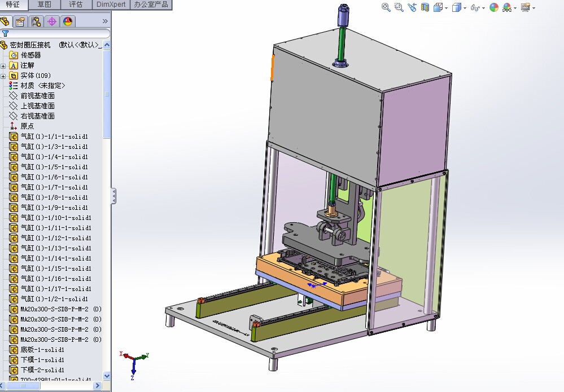Expand the 实体(109) folder node

(x=3, y=76)
